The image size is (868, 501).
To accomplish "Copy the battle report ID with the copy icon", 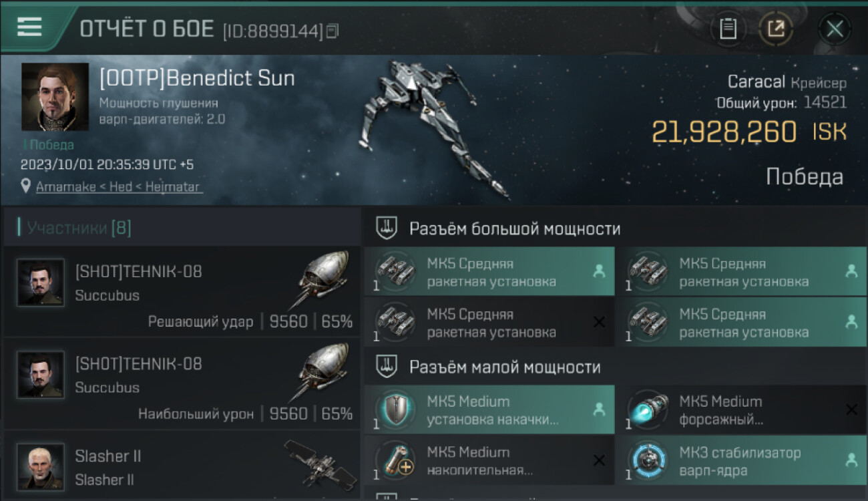I will coord(333,31).
